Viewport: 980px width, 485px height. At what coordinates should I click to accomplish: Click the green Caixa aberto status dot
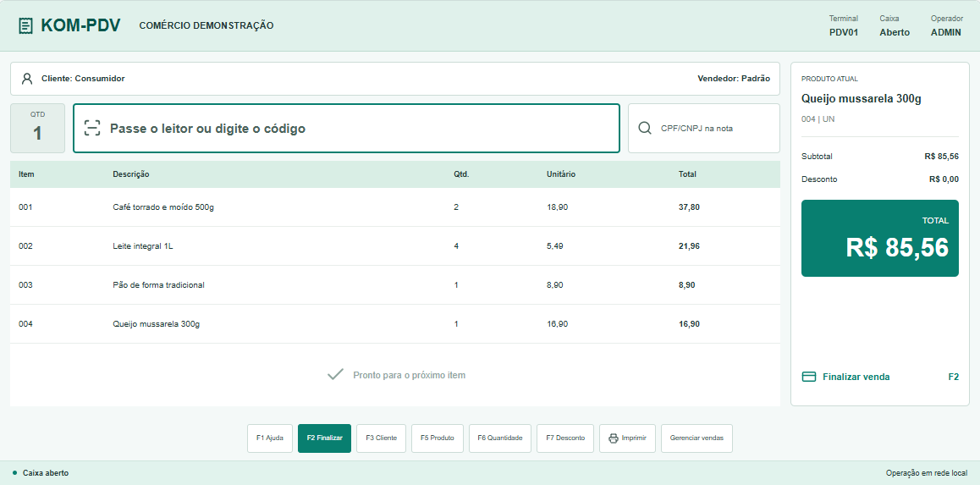(x=14, y=473)
